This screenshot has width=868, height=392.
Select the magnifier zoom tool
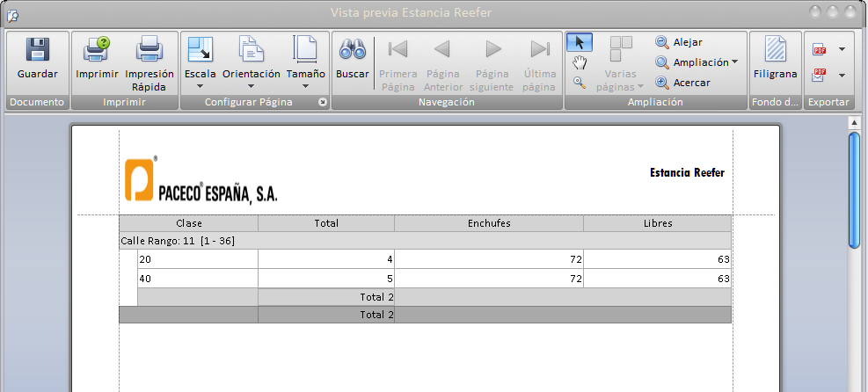(x=580, y=83)
